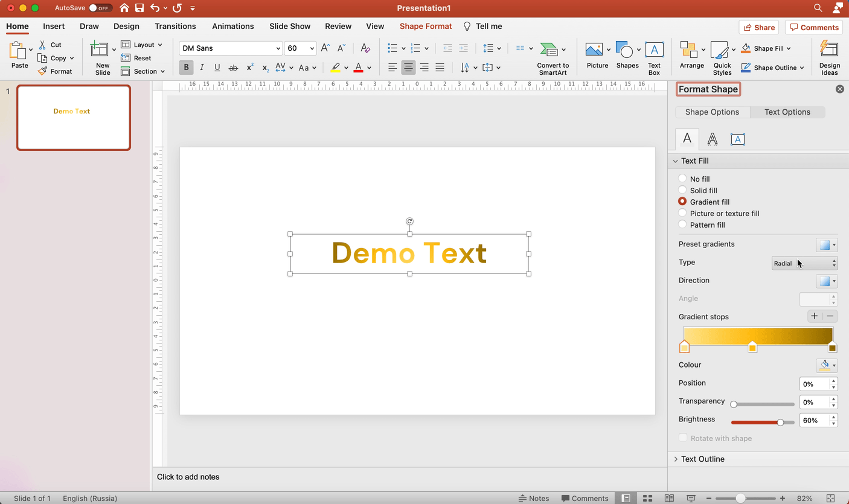Save the presentation with the floppy disk icon
This screenshot has height=504, width=849.
(139, 8)
